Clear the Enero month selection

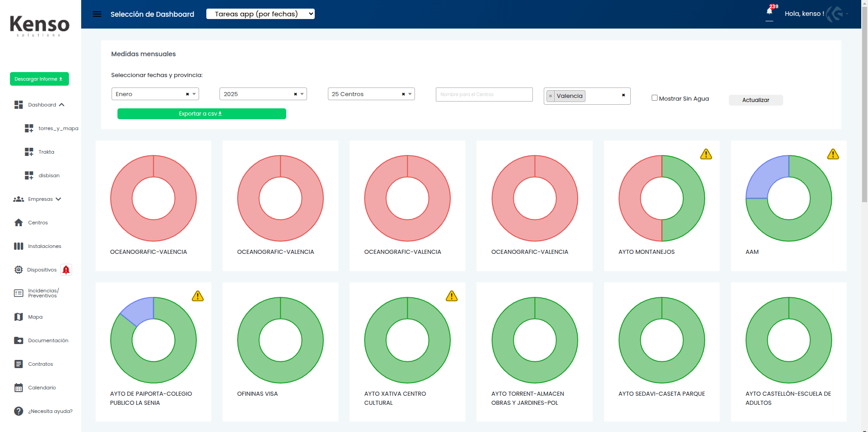[x=187, y=94]
